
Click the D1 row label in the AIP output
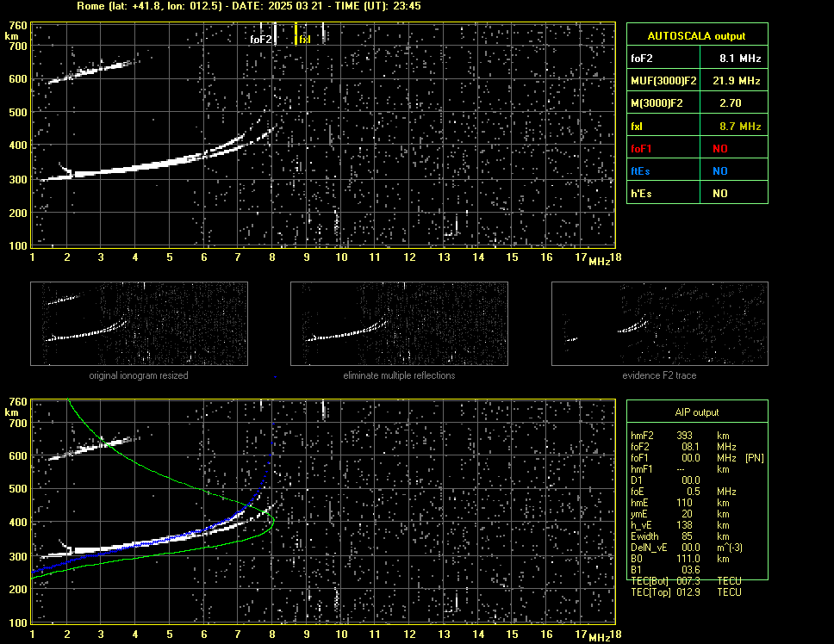636,480
